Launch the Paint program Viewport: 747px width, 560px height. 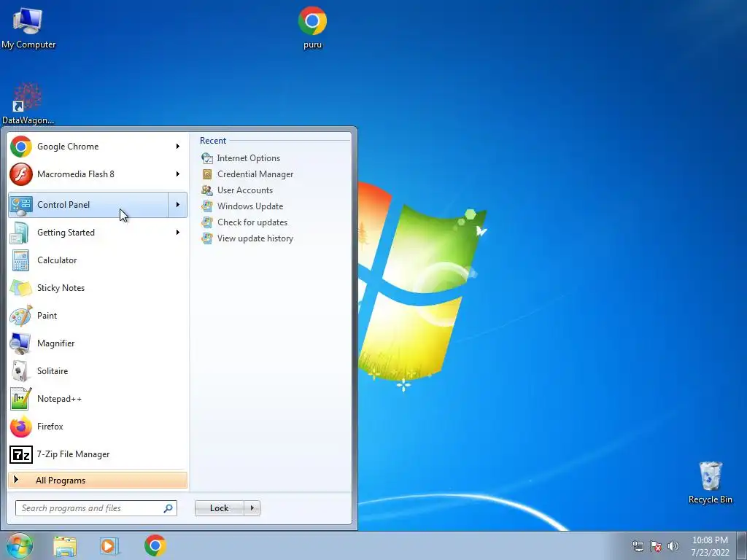(98, 315)
